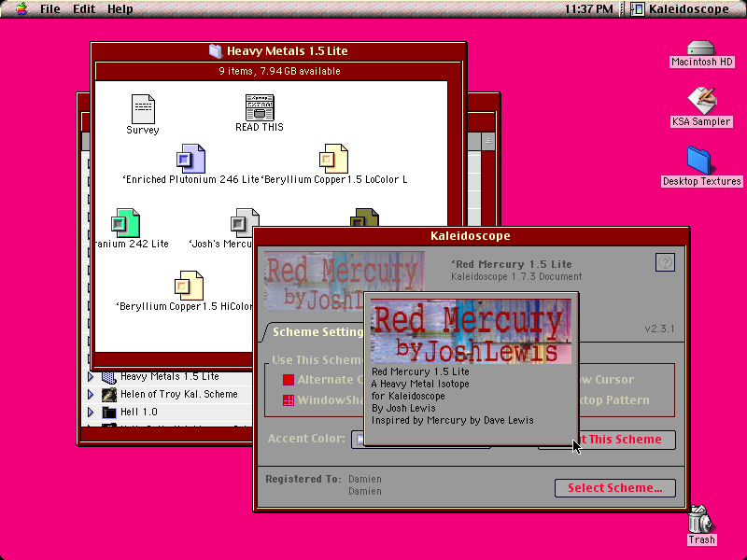Click the 11:37 PM menu bar clock
Screen dimensions: 747x560
(589, 8)
